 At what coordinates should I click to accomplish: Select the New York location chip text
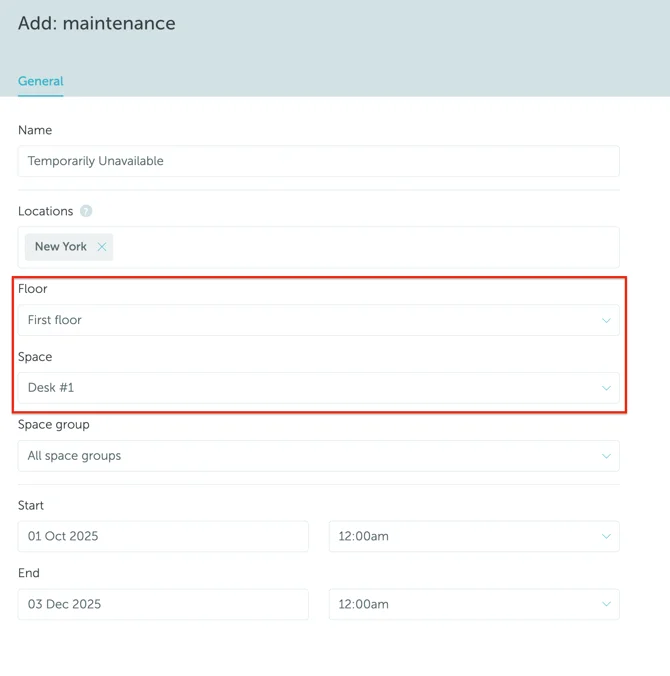[60, 247]
